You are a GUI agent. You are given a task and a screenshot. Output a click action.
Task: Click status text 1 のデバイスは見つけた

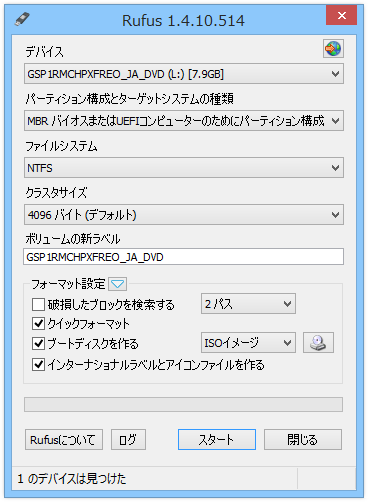pos(72,479)
